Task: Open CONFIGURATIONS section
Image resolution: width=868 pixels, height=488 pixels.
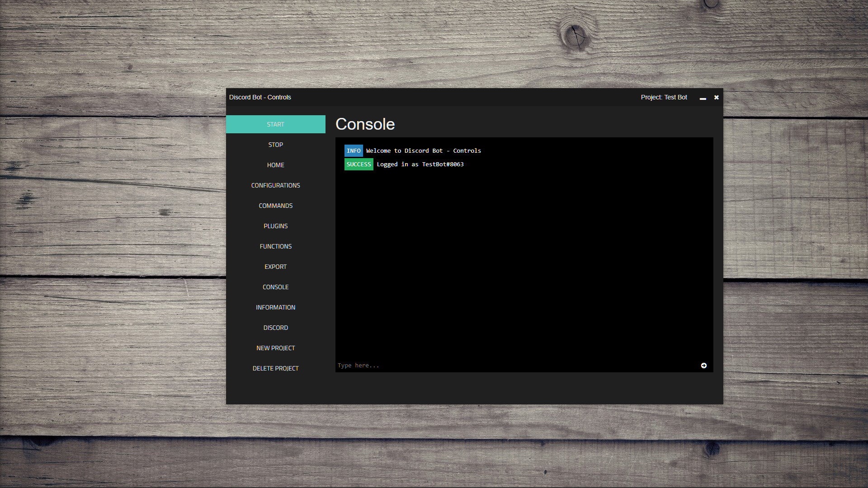Action: 276,185
